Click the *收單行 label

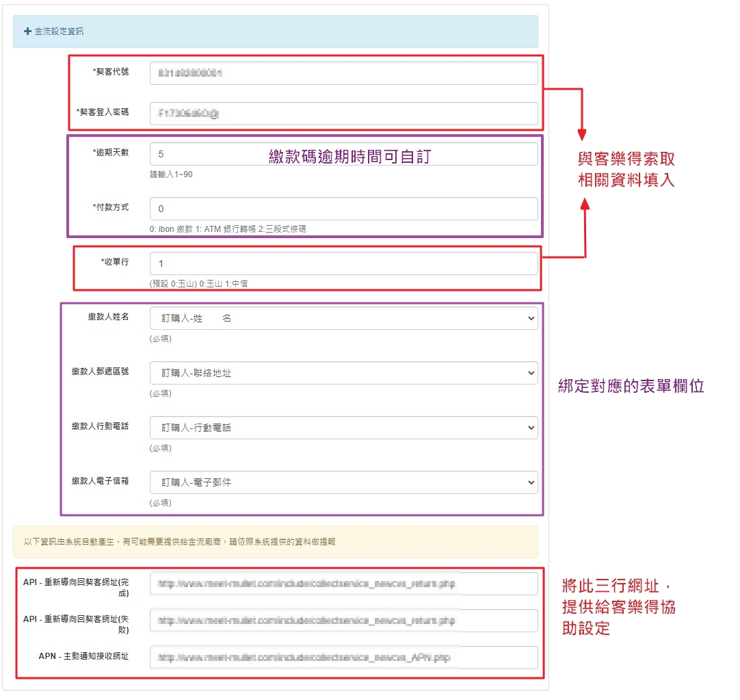coord(114,262)
